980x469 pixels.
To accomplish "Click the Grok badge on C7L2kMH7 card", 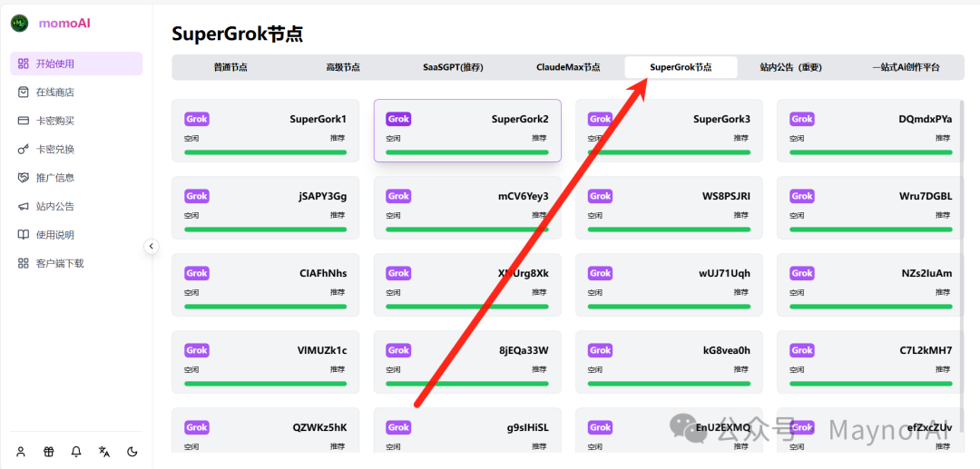I will [802, 350].
